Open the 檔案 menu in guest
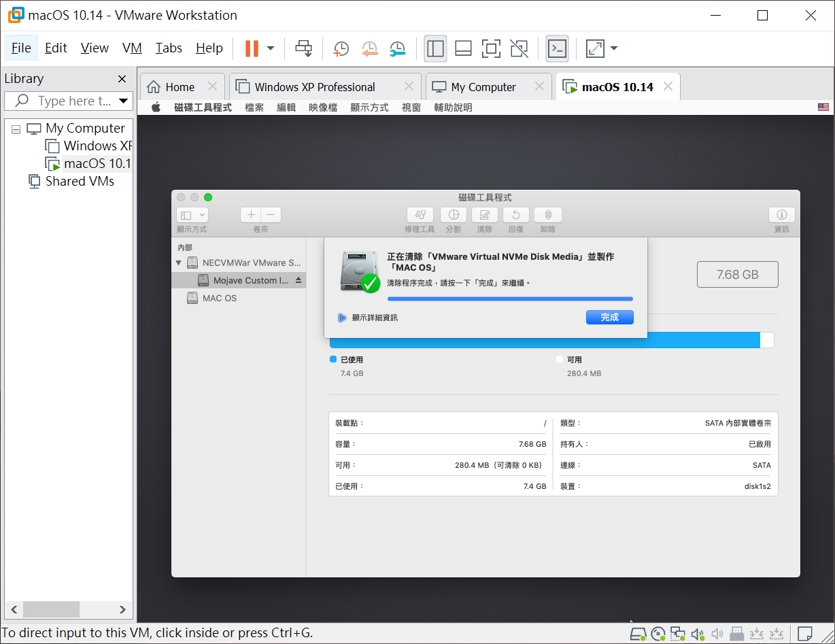835x644 pixels. (x=254, y=107)
